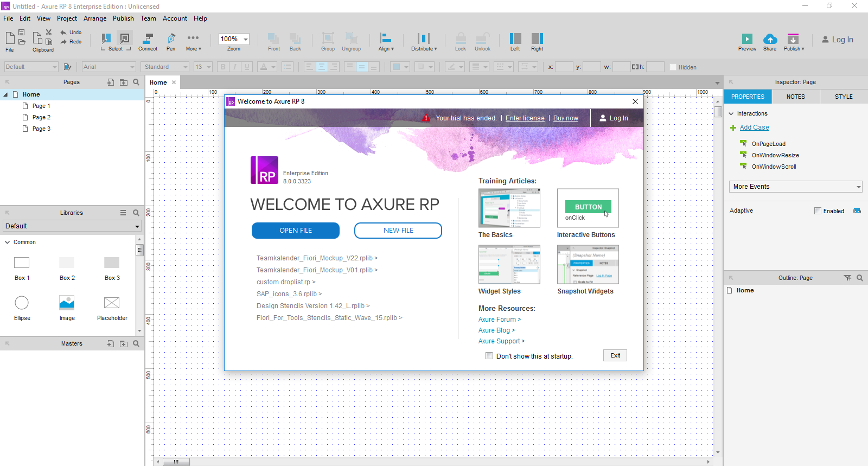Collapse the Interactions section
The height and width of the screenshot is (466, 868).
point(731,114)
